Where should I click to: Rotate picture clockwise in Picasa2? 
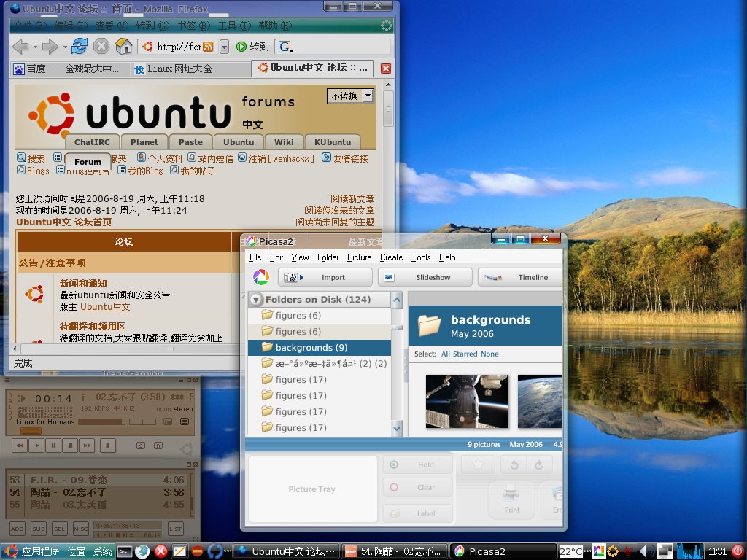coord(539,464)
